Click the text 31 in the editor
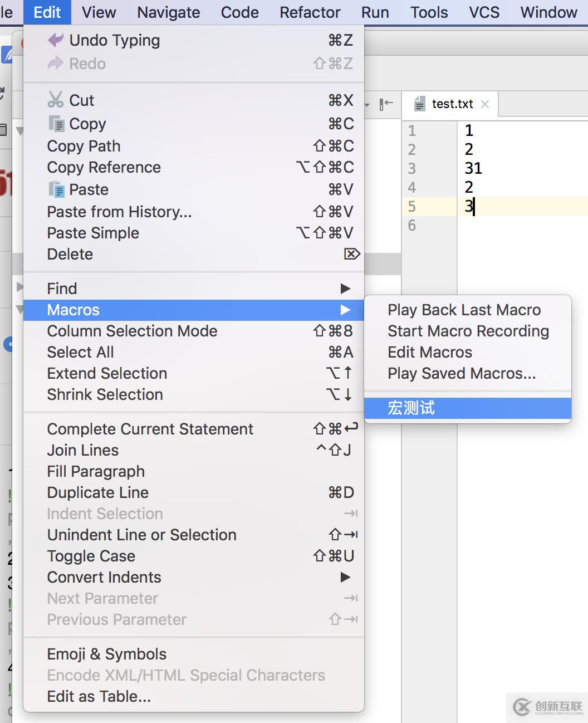 coord(473,168)
